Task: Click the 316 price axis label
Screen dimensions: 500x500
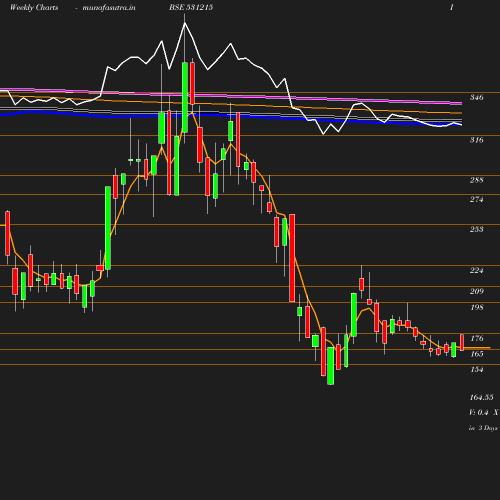Action: click(x=477, y=140)
